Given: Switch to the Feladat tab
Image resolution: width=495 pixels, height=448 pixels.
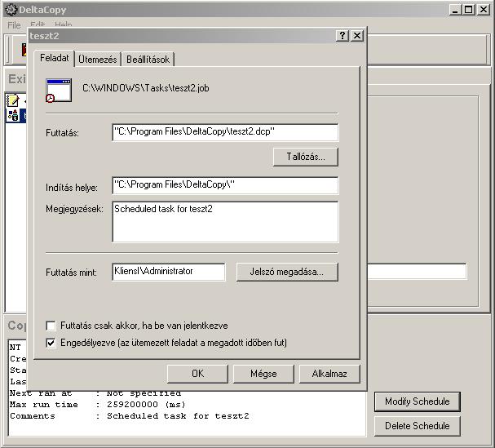Looking at the screenshot, I should 55,58.
